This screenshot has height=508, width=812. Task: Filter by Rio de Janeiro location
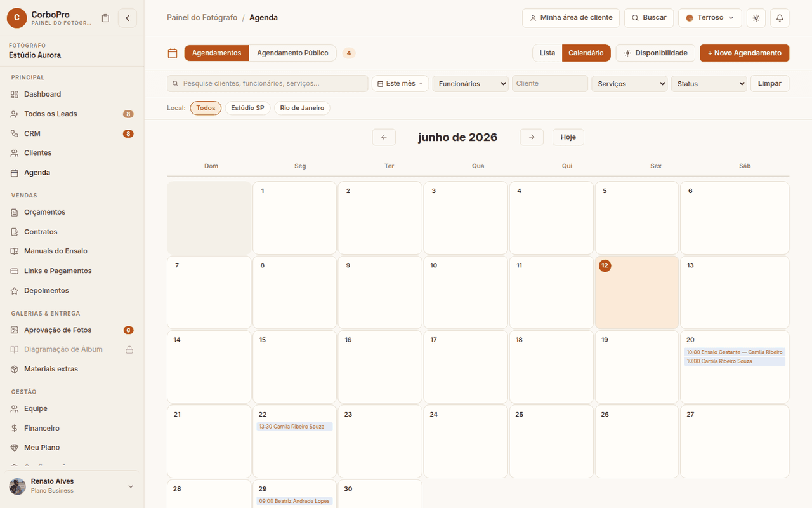302,108
